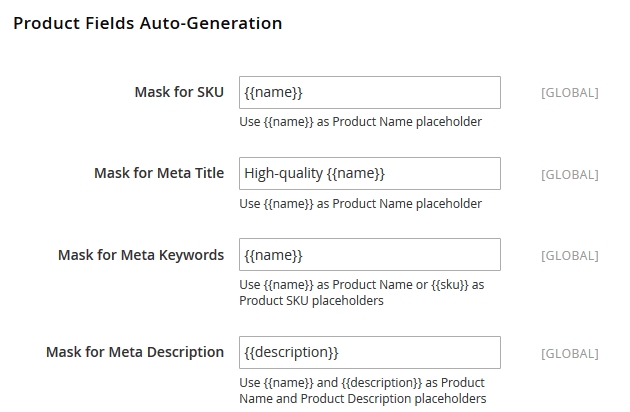630x412 pixels.
Task: Click the hint text under Meta Description field
Action: (362, 390)
